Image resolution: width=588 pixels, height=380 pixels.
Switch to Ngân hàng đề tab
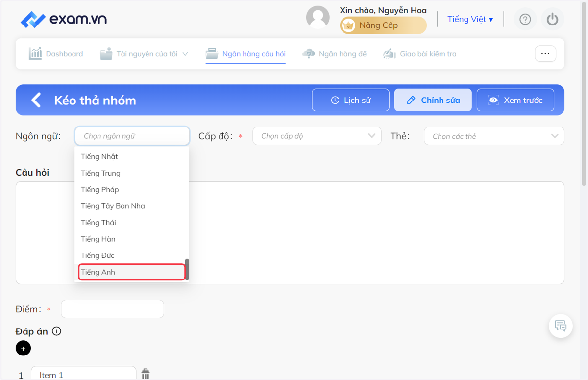pos(334,54)
